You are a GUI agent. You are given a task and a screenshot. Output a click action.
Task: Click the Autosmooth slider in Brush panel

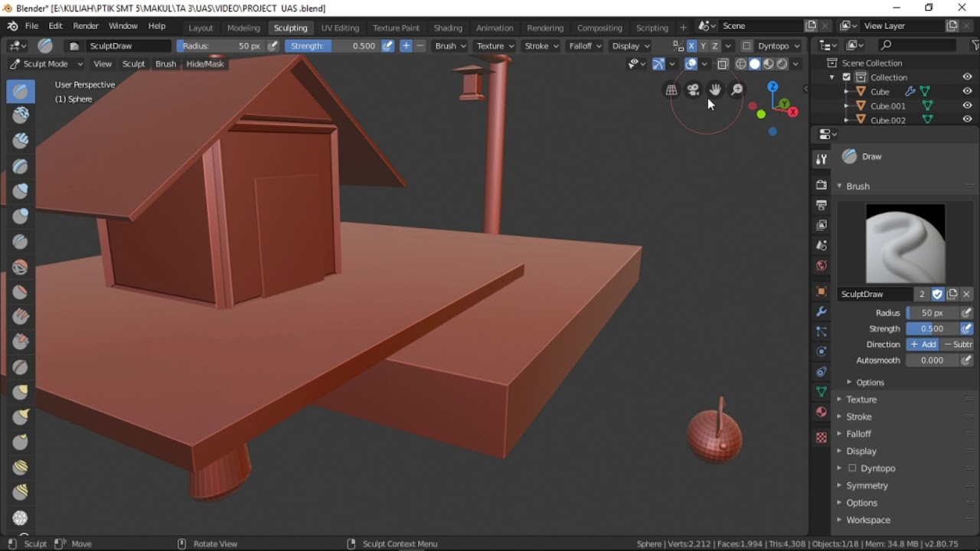point(933,360)
